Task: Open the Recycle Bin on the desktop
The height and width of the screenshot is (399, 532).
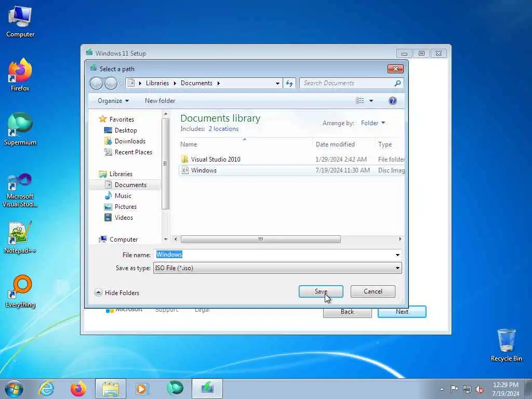Action: pos(506,345)
